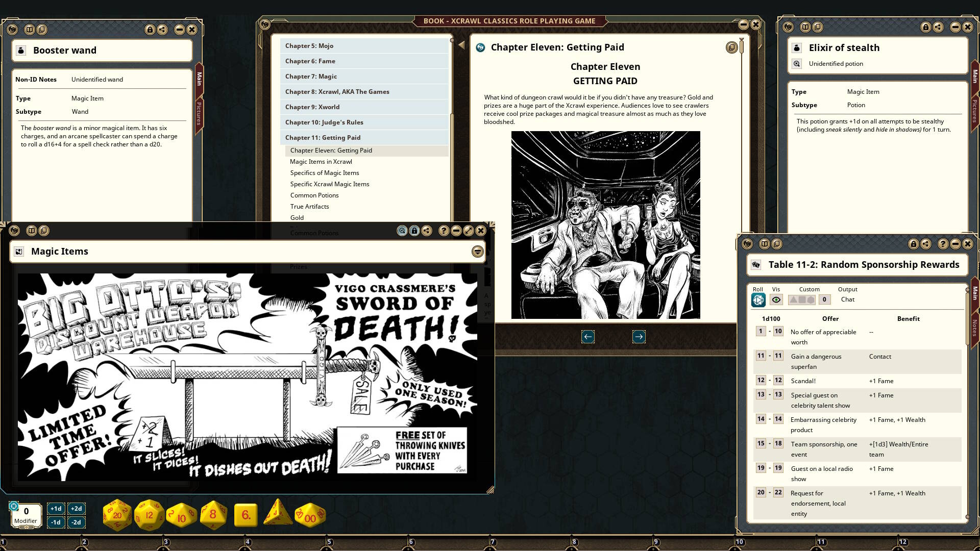Expand Chapter 8: Xcrawl, AKA The Games
980x551 pixels.
point(337,91)
